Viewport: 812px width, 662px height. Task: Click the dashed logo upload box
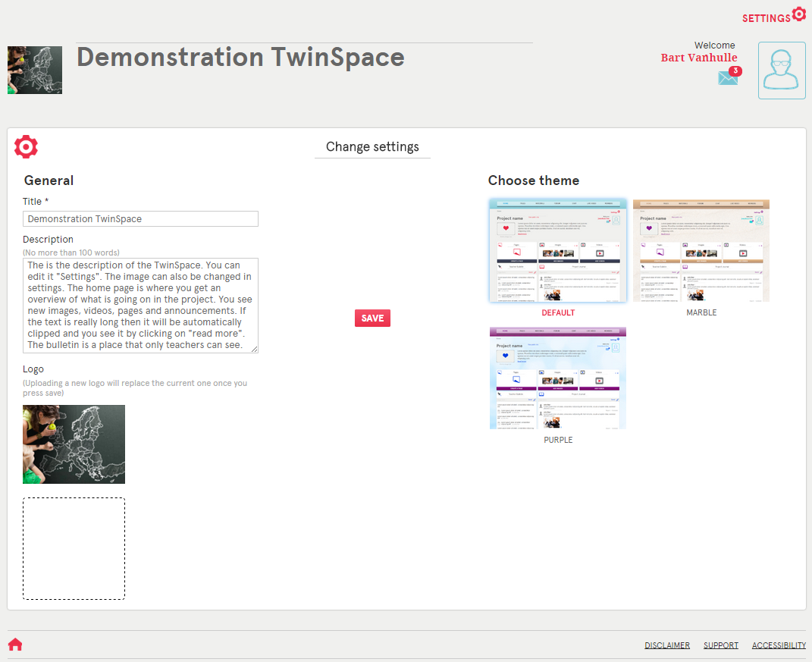74,548
